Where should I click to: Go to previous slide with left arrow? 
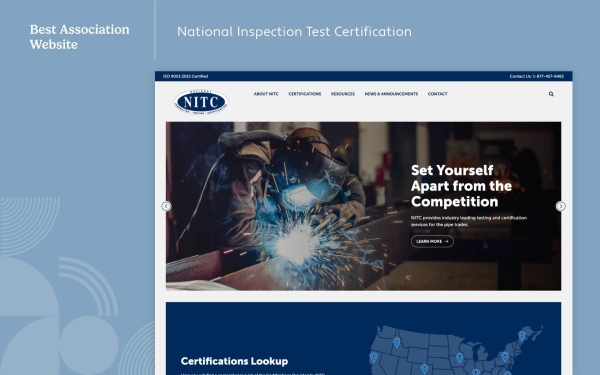[166, 206]
